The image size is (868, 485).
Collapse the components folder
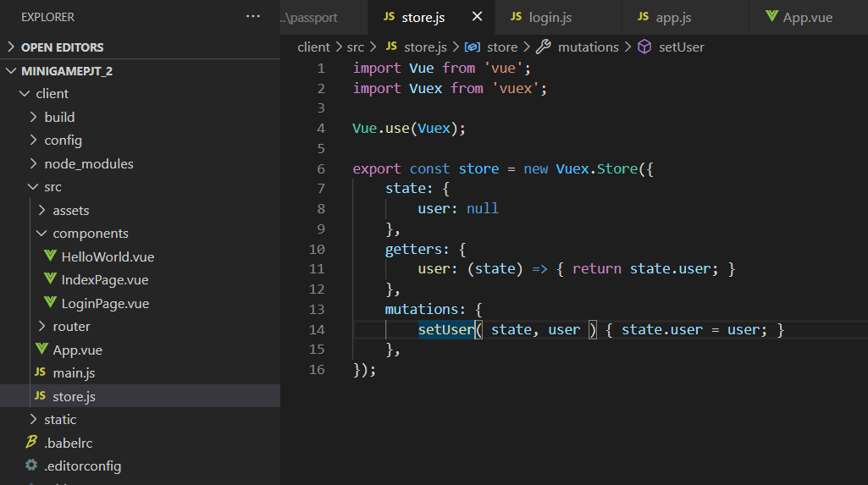click(x=140, y=234)
